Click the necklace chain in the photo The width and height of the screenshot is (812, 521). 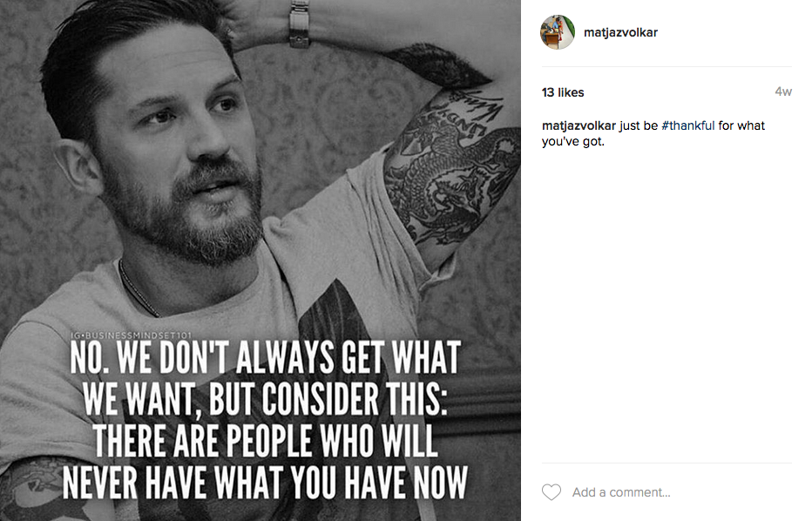(138, 289)
